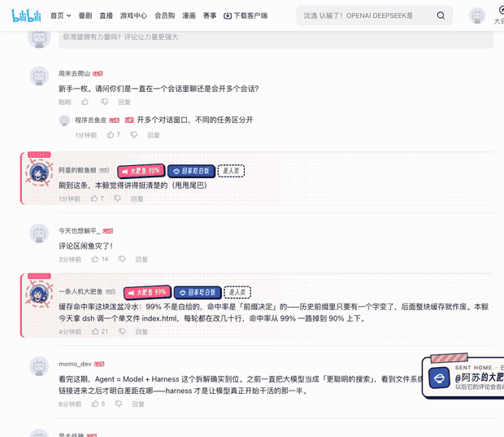
Task: Click the SENT HOME notification card icon
Action: [x=440, y=378]
